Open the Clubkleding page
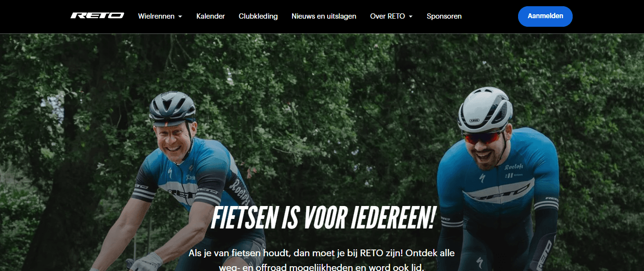 (258, 16)
